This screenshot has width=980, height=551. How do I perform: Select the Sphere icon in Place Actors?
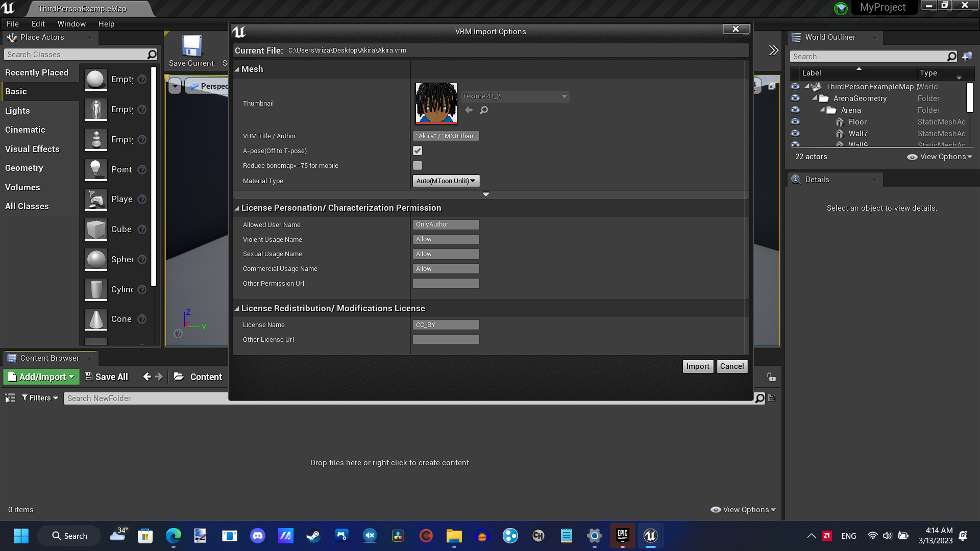95,259
